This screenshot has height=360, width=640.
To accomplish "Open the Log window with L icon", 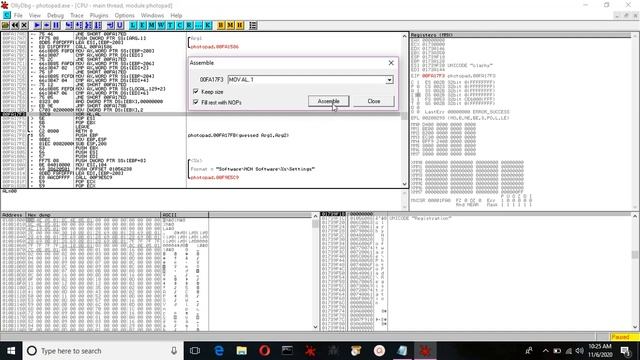I will [x=133, y=25].
